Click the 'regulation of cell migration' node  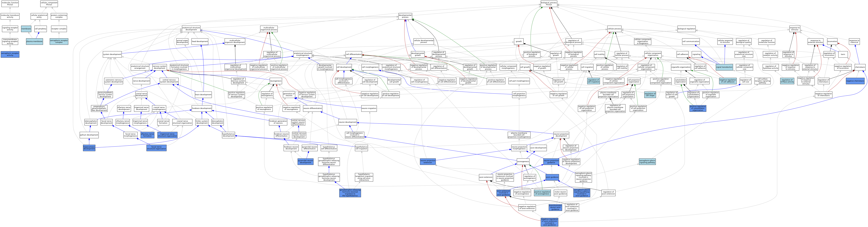[594, 81]
